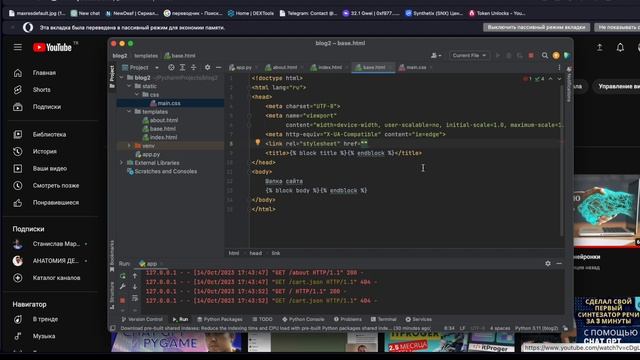Open the Run panel gear settings
Viewport: 640px width, 360px height.
(x=548, y=264)
